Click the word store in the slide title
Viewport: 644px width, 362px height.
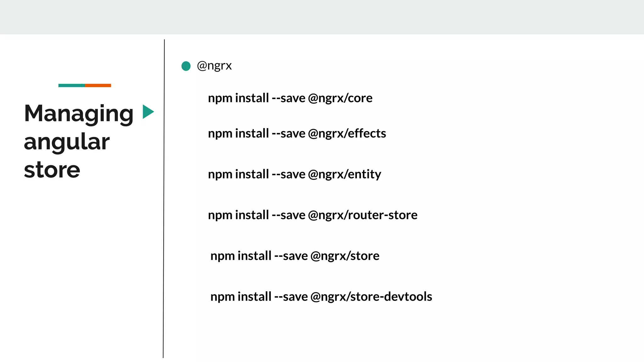coord(52,170)
